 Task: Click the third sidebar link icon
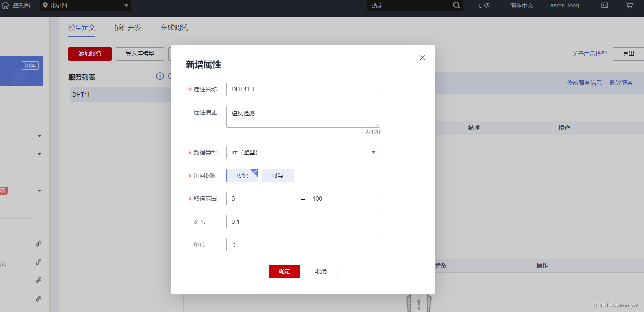(38, 280)
